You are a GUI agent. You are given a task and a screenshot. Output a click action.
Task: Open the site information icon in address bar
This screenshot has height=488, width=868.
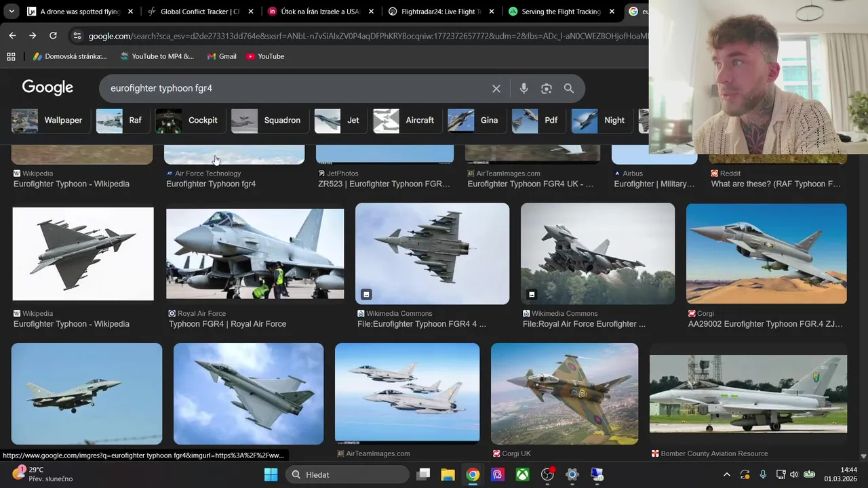(x=77, y=36)
